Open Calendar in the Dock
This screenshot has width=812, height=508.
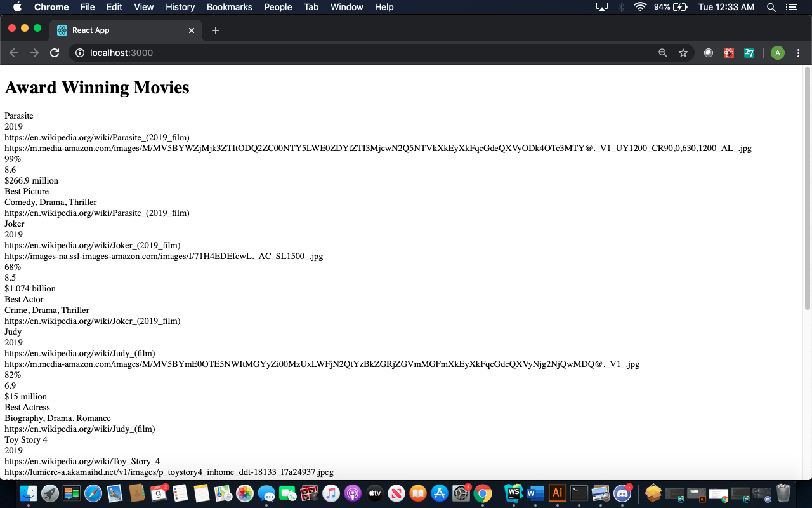point(159,493)
